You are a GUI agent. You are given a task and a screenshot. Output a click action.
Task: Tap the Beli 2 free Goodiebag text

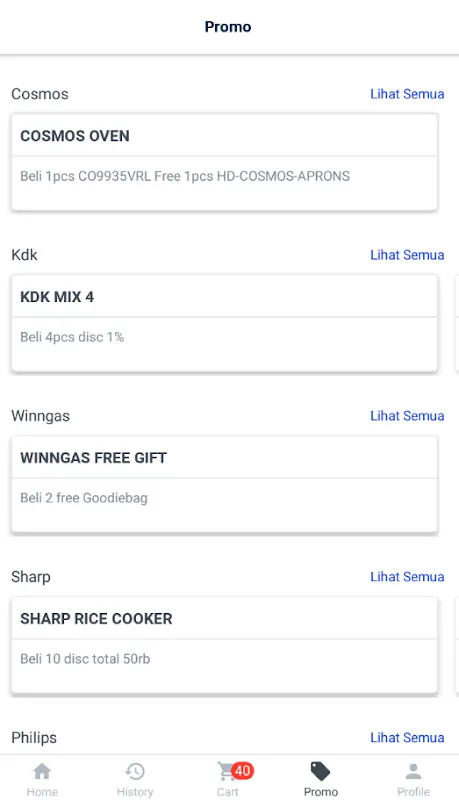(x=84, y=498)
